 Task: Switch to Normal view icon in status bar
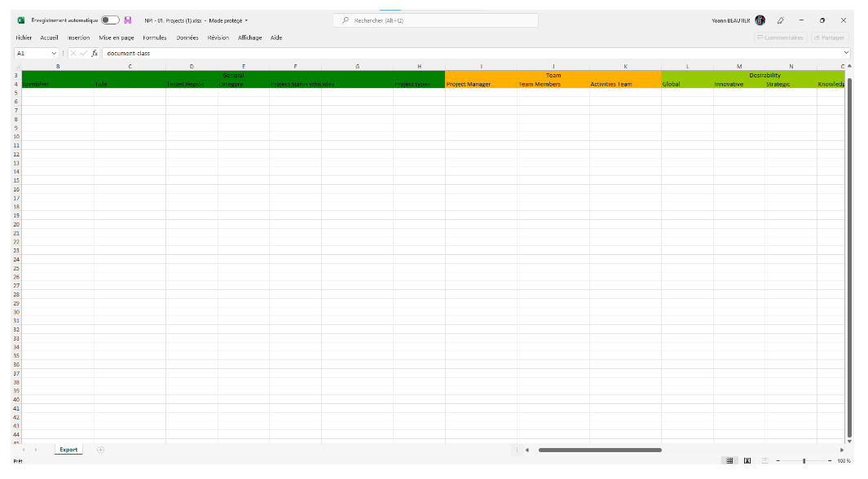pyautogui.click(x=729, y=461)
